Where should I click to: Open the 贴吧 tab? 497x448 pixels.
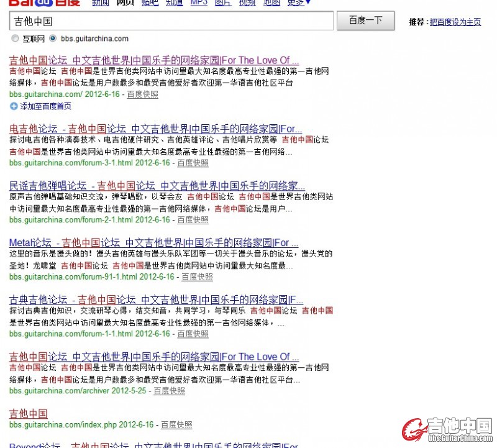tap(150, 3)
